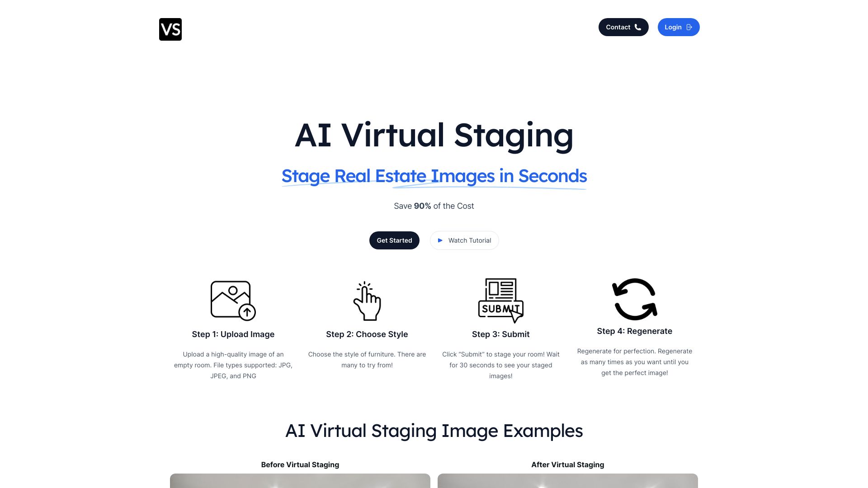Click the Contact button in navbar
This screenshot has width=868, height=488.
click(x=623, y=27)
